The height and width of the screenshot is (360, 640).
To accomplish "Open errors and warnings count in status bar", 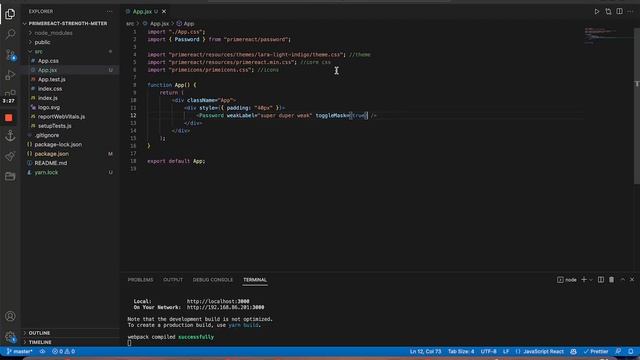I will click(x=63, y=351).
